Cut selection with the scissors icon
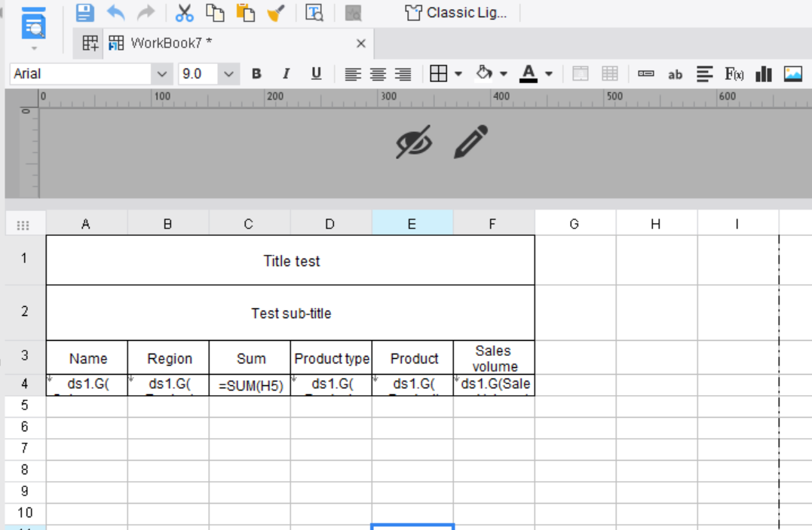The width and height of the screenshot is (812, 530). coord(185,12)
